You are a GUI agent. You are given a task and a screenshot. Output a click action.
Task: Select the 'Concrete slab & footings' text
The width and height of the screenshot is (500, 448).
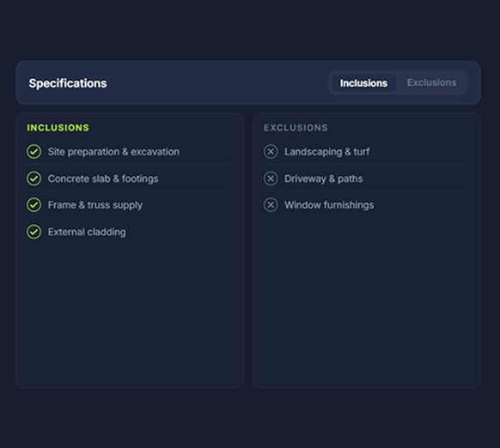coord(103,179)
